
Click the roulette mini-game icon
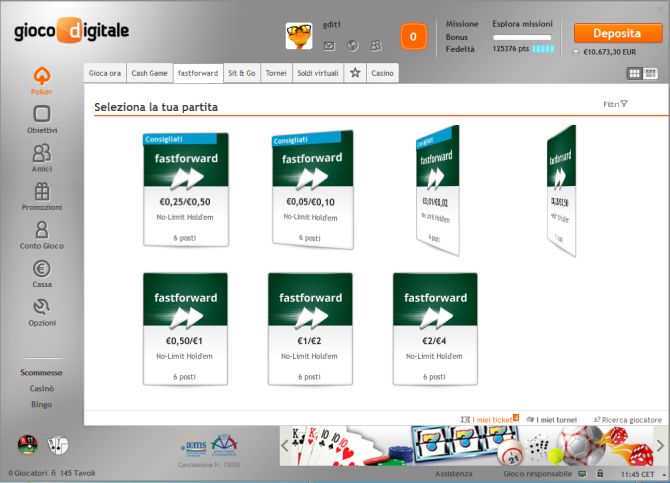point(28,445)
